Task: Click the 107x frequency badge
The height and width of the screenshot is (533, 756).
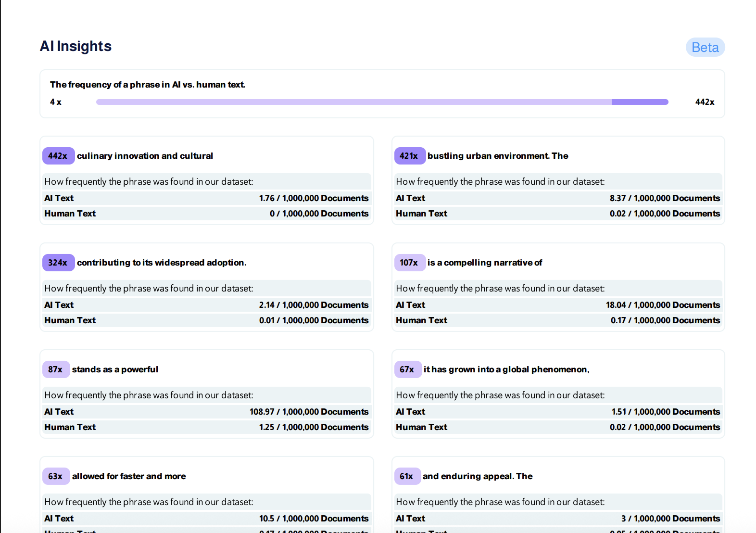Action: [410, 263]
